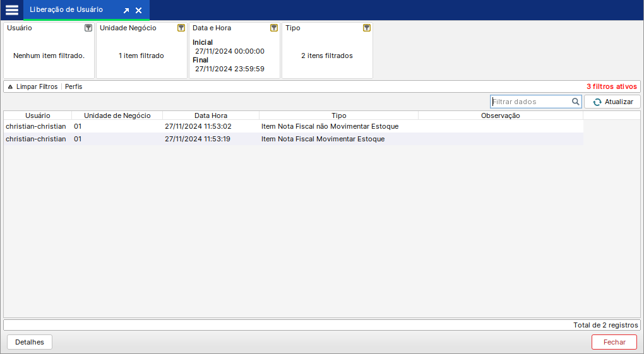Image resolution: width=644 pixels, height=354 pixels.
Task: Select the Liberação de Usuário tab
Action: pos(66,10)
